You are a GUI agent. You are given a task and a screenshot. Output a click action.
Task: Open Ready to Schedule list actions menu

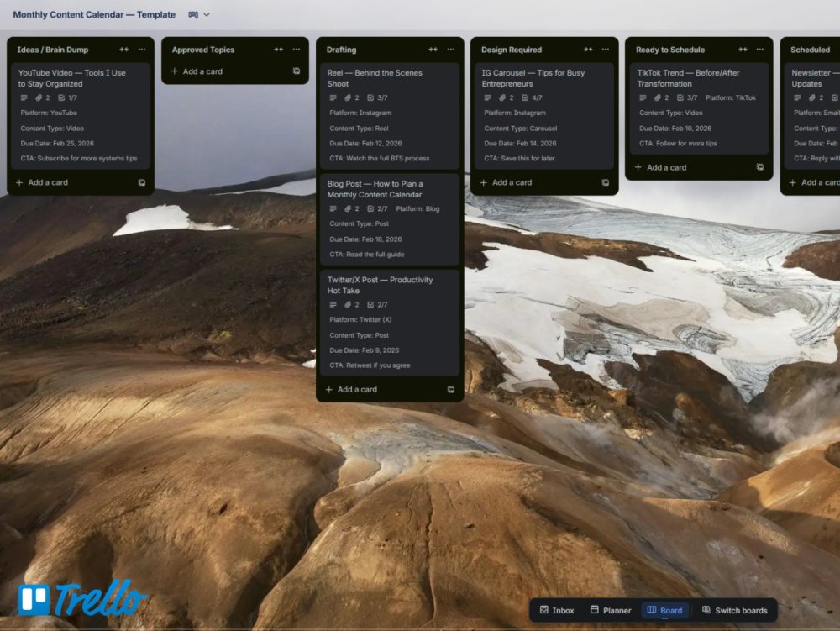(x=760, y=50)
